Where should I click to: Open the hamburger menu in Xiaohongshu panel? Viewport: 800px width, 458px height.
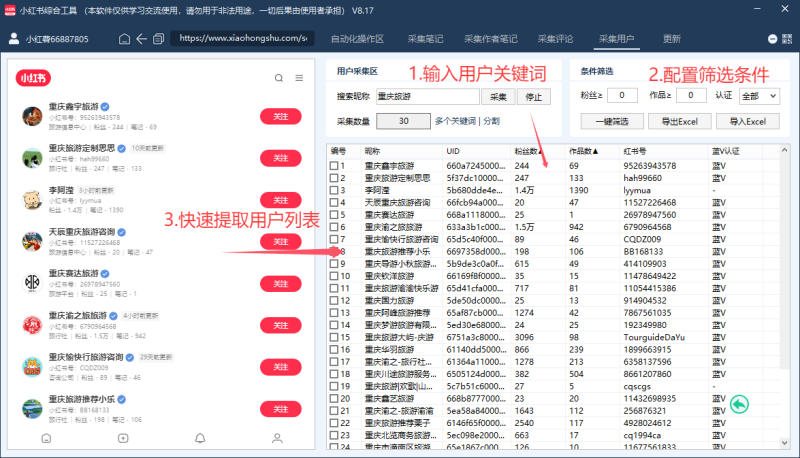click(299, 78)
